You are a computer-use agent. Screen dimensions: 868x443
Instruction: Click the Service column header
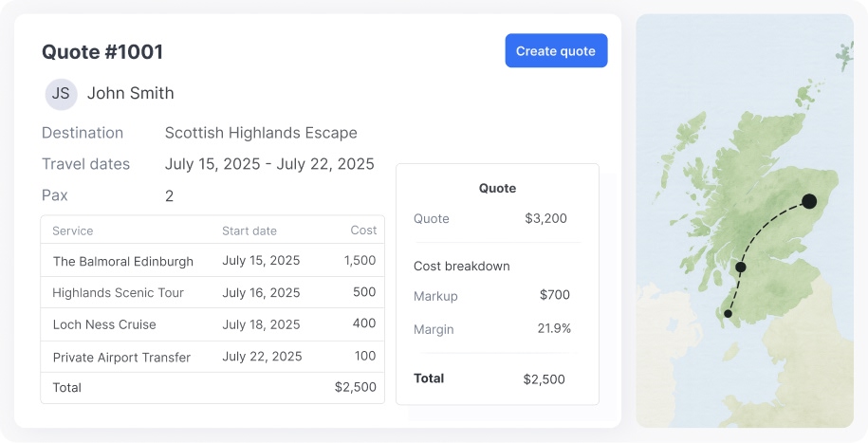[72, 231]
